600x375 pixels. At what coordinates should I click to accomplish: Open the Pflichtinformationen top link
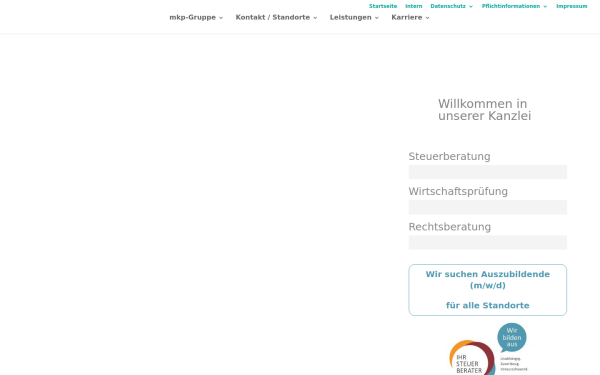[x=511, y=6]
